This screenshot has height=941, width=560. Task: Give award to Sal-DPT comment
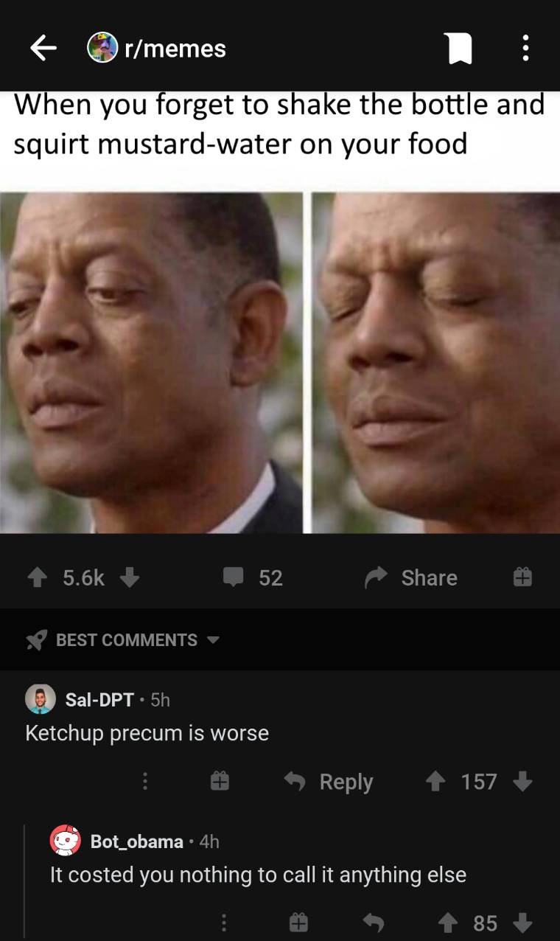pyautogui.click(x=220, y=782)
